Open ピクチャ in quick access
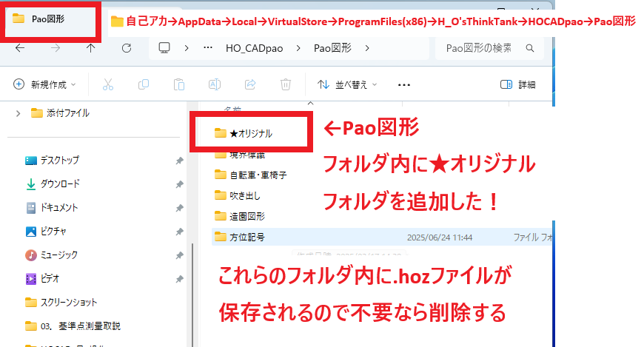Viewport: 644px width, 347px height. 46,232
